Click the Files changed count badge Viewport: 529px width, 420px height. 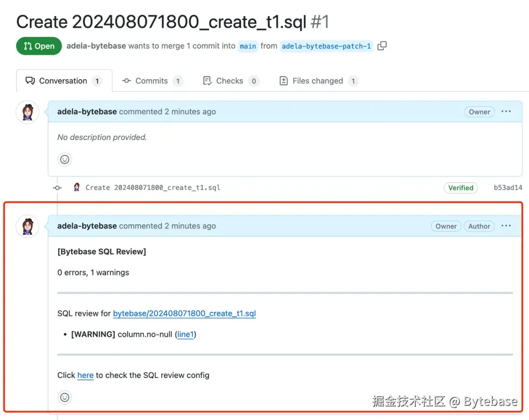(x=353, y=81)
